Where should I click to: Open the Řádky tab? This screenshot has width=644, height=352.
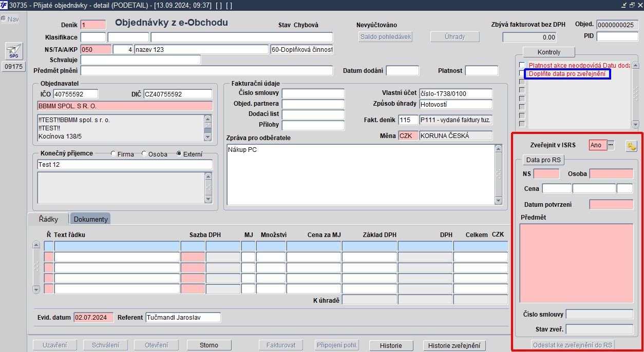click(x=49, y=219)
